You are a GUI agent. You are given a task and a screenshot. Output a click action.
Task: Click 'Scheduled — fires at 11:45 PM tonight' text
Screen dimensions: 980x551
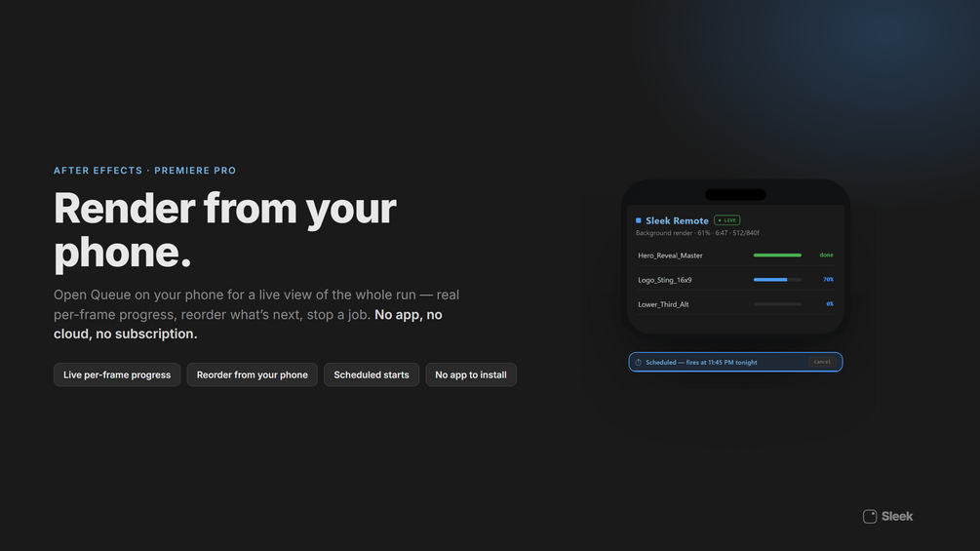(701, 363)
